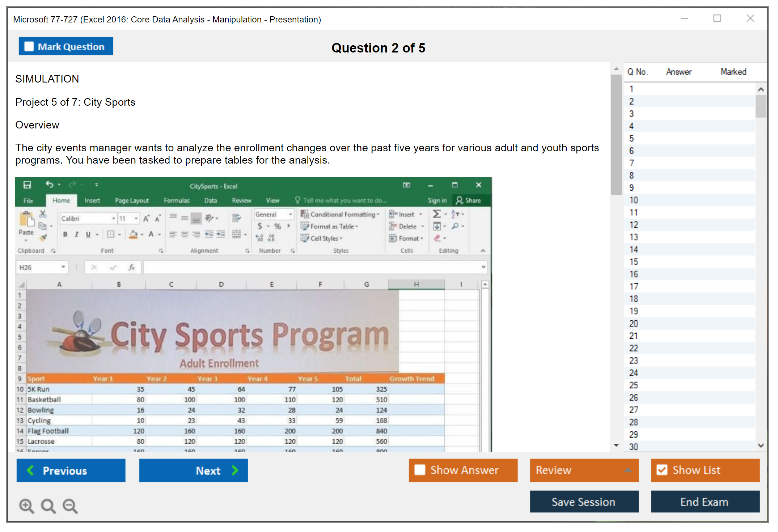
Task: Click the Paste clipboard icon
Action: [x=27, y=220]
